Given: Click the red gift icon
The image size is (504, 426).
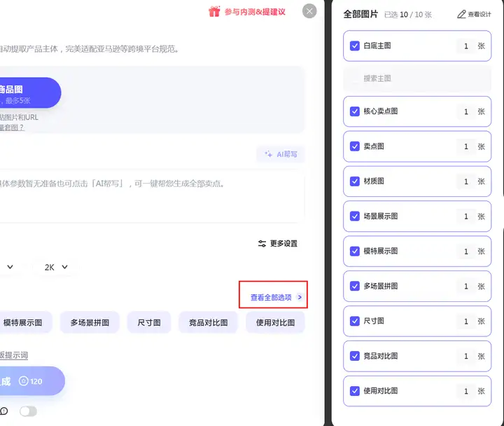Looking at the screenshot, I should (x=214, y=11).
